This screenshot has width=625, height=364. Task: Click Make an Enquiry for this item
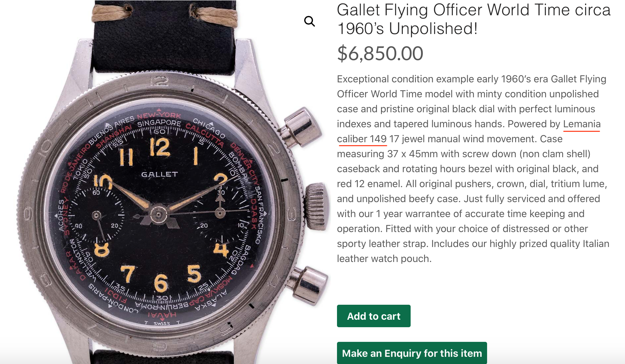click(412, 353)
